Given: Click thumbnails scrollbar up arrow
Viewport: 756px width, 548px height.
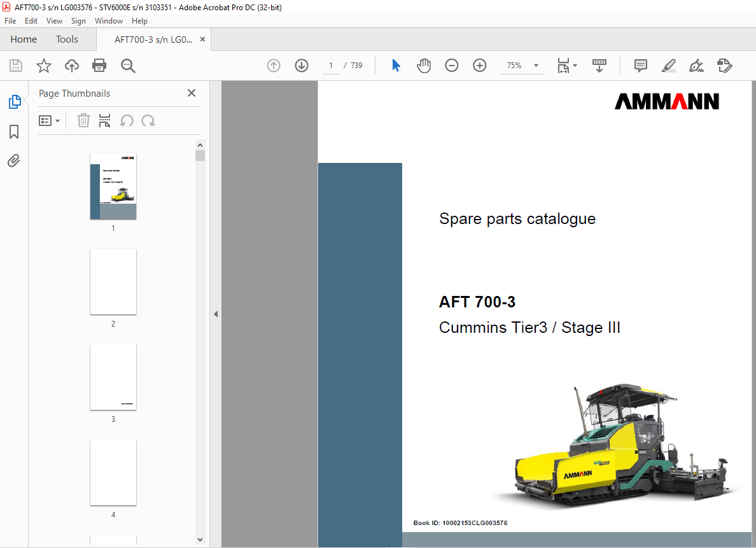Looking at the screenshot, I should [x=200, y=144].
